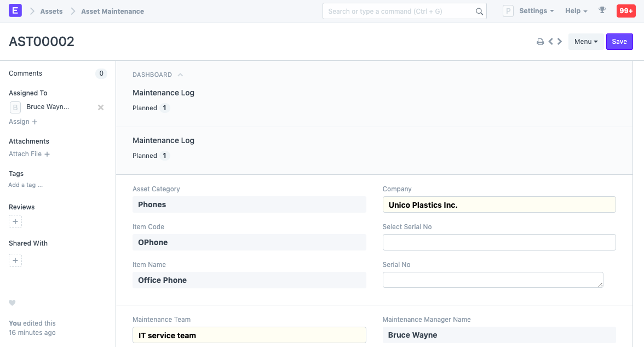Go to next record arrow
Image resolution: width=644 pixels, height=347 pixels.
[x=560, y=41]
